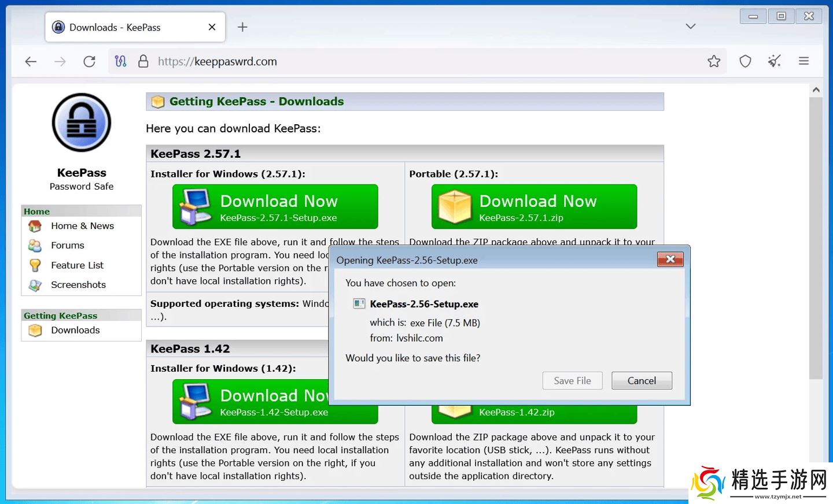Viewport: 833px width, 504px height.
Task: Open a new browser tab
Action: [242, 27]
